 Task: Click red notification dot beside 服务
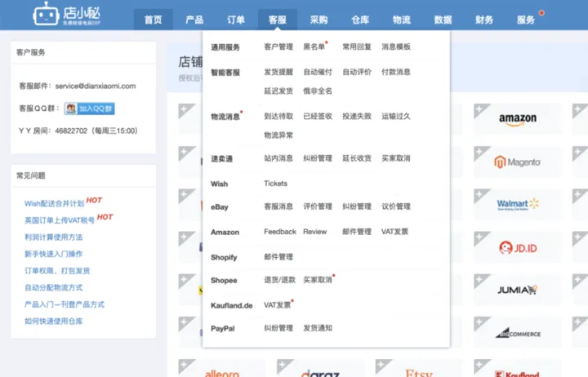tap(541, 13)
